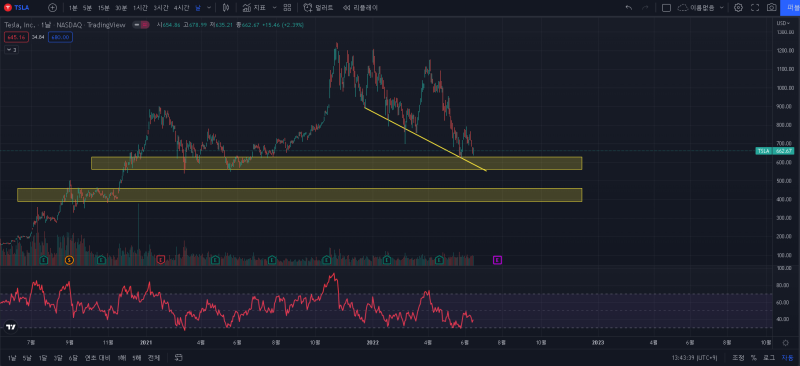Select the 30분 timeframe
The width and height of the screenshot is (800, 366).
coord(121,8)
